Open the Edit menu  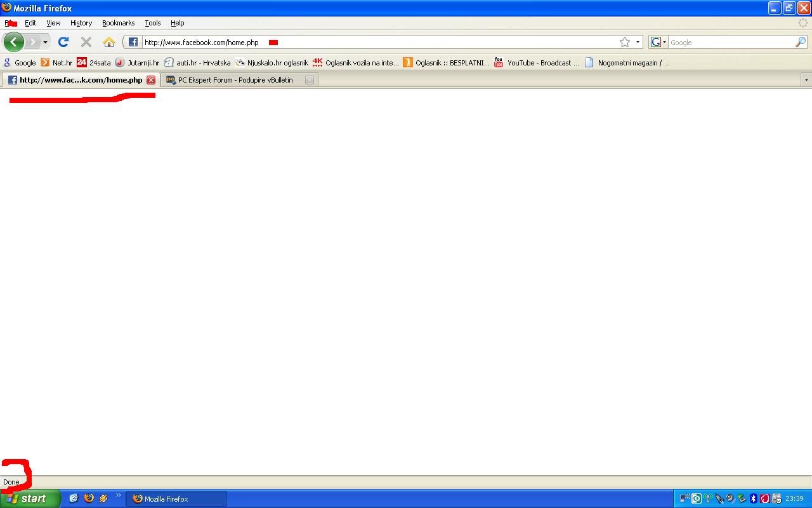click(x=30, y=23)
